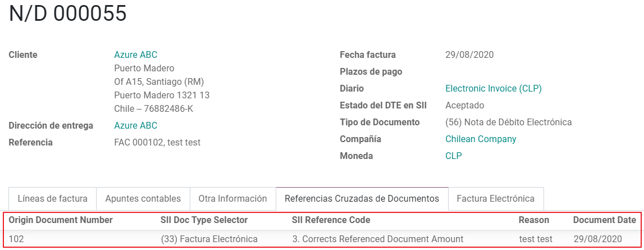Click the (33) Factura Electrónica cell
The width and height of the screenshot is (644, 250).
pyautogui.click(x=209, y=239)
